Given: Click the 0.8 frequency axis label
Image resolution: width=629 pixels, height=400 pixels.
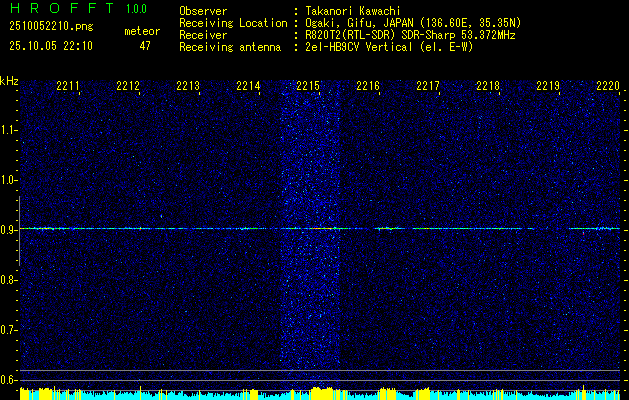Looking at the screenshot, I should point(8,280).
